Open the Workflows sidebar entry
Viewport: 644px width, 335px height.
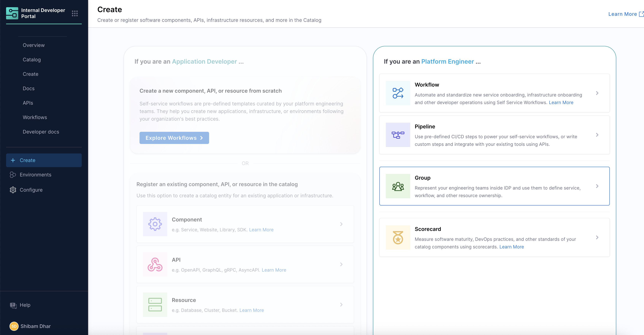tap(35, 117)
